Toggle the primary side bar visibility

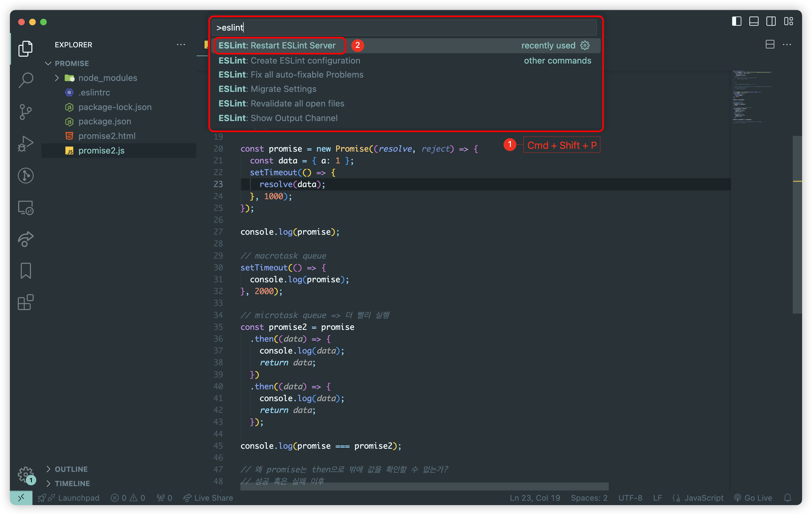(x=737, y=21)
